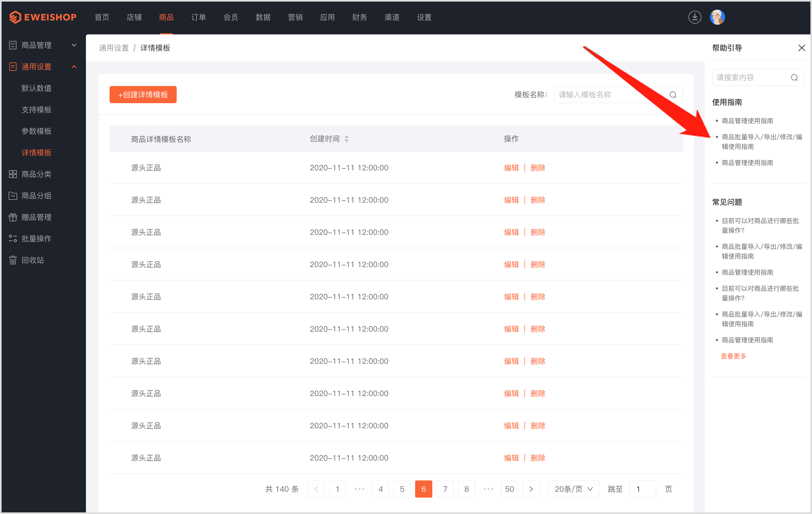Screen dimensions: 812x514
Task: Focus the 跳至 page number field
Action: click(x=642, y=489)
